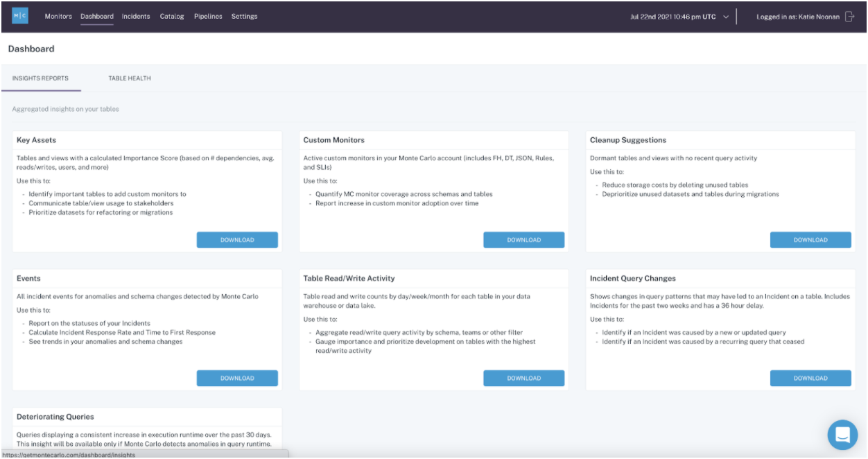The image size is (868, 459).
Task: Click 'Report increase in custom monitor adoption over time'
Action: tap(397, 203)
